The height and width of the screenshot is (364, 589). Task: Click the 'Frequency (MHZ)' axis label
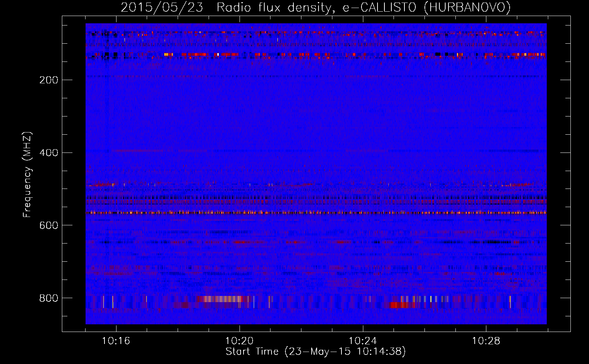tap(27, 174)
